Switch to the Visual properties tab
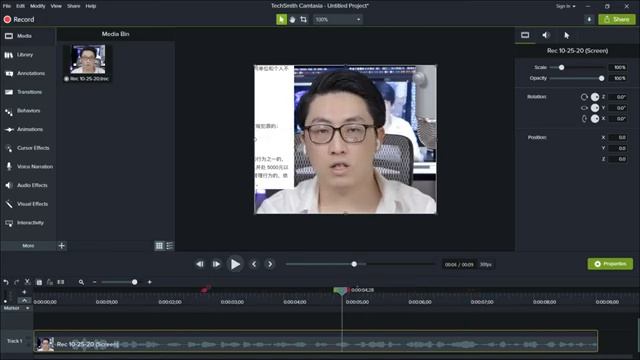 pyautogui.click(x=525, y=36)
